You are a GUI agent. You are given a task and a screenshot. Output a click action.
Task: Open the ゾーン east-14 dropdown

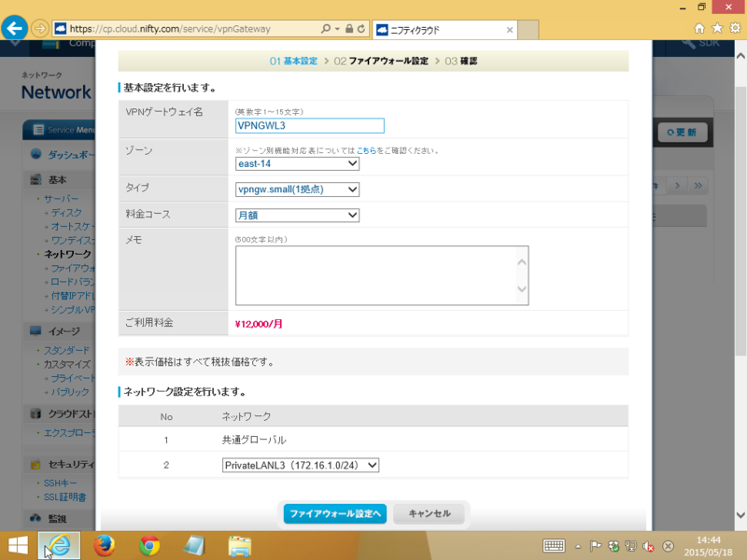pos(297,164)
